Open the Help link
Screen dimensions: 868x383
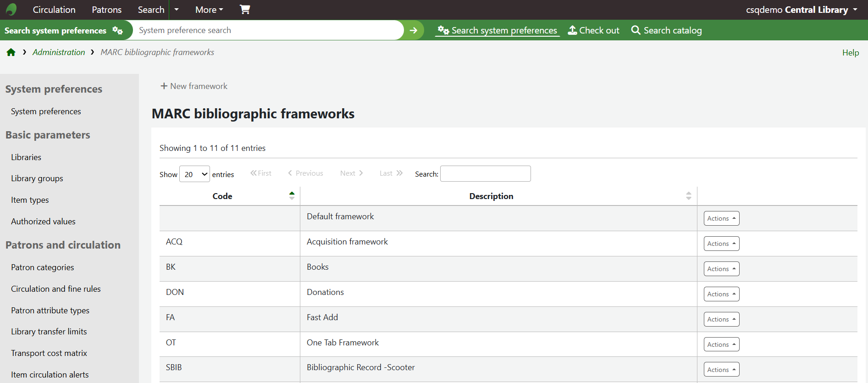coord(850,53)
